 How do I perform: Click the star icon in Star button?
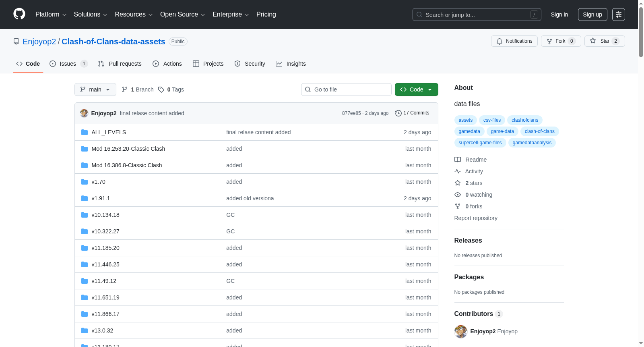click(593, 41)
